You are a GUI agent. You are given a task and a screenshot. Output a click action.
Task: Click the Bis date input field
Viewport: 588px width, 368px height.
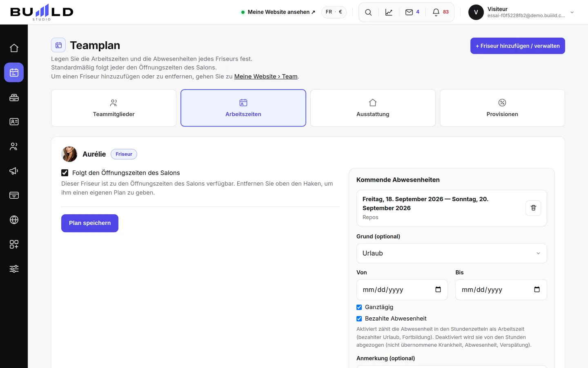pyautogui.click(x=501, y=290)
